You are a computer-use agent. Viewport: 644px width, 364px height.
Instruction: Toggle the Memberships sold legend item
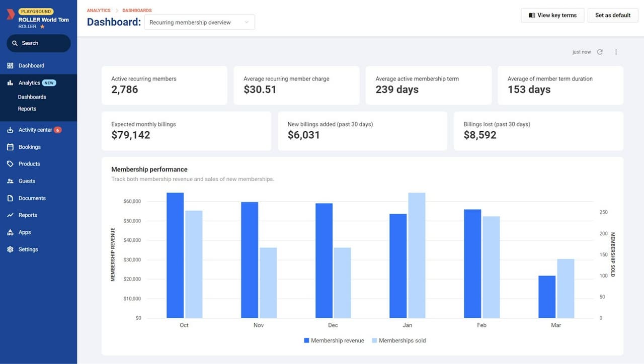(x=398, y=340)
